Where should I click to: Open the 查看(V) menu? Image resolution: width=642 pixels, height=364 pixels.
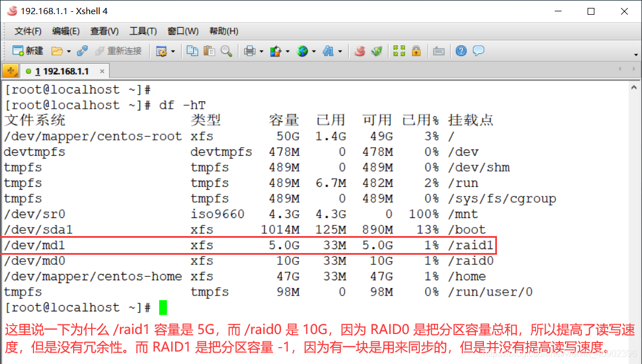(104, 31)
